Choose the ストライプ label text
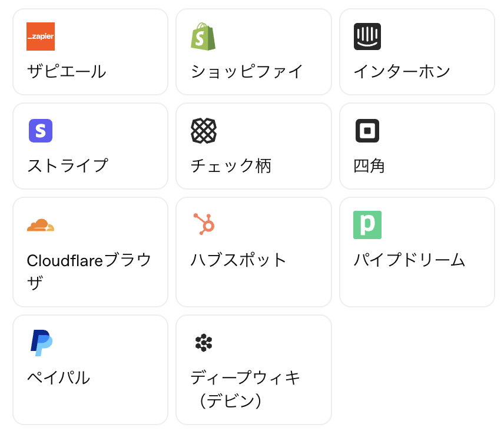This screenshot has width=504, height=444. (68, 165)
